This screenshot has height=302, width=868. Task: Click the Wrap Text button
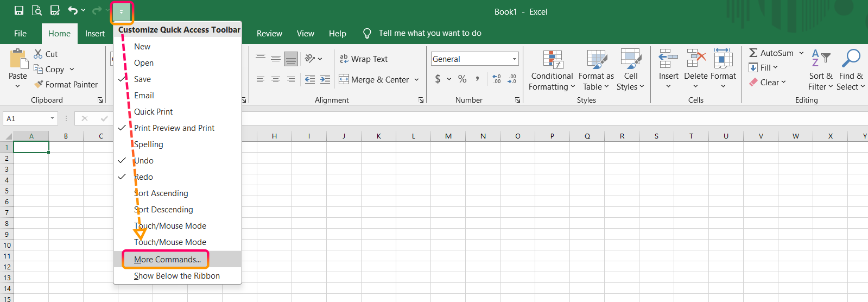tap(364, 59)
